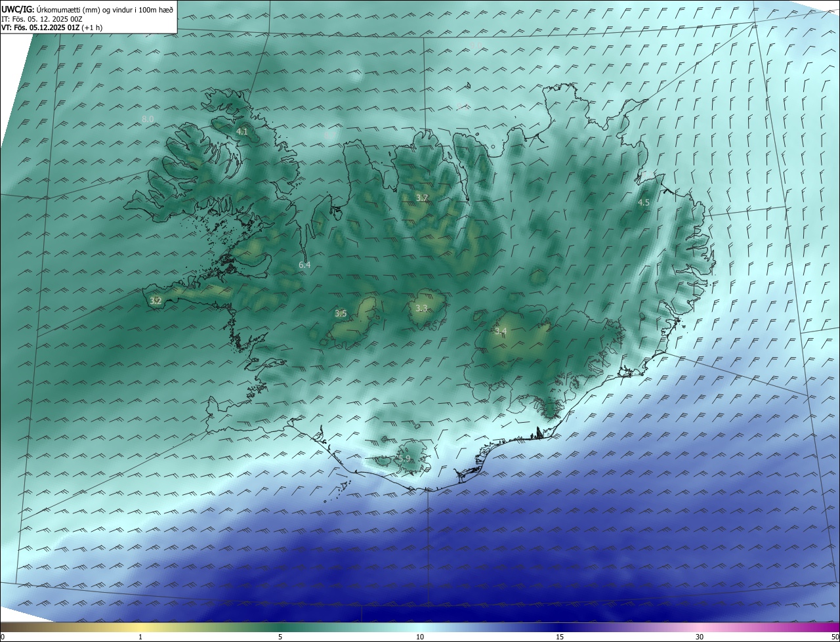The width and height of the screenshot is (840, 642).
Task: Select the 3.2 value label on the peninsula
Action: tap(156, 301)
